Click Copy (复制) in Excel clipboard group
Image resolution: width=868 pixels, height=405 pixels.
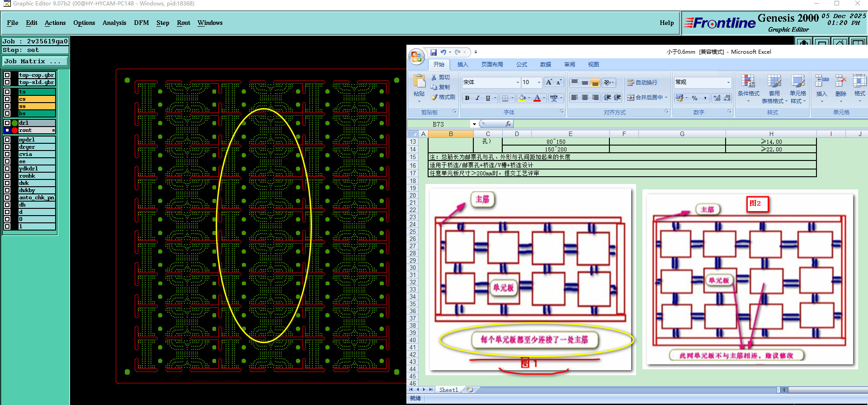click(440, 87)
